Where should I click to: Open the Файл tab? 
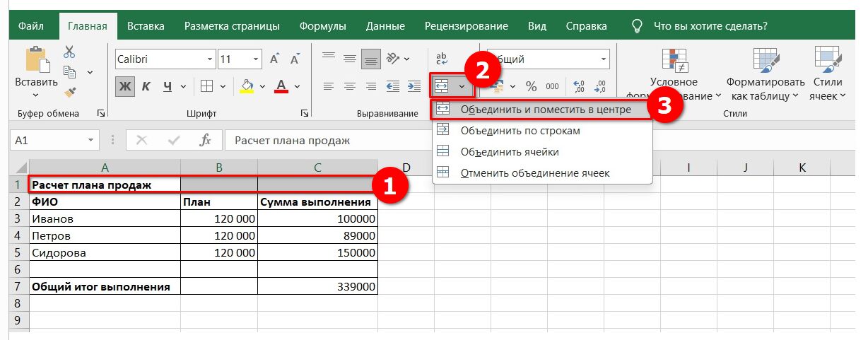(30, 26)
